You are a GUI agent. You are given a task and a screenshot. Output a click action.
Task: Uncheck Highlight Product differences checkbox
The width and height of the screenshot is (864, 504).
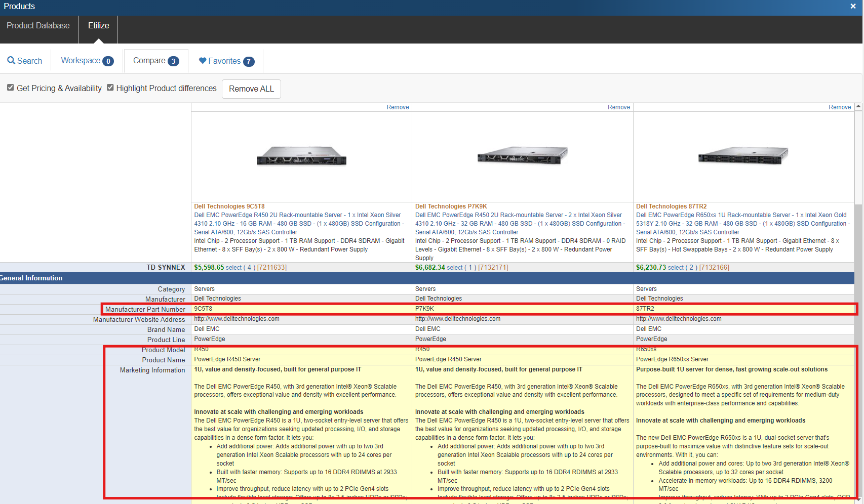click(110, 88)
